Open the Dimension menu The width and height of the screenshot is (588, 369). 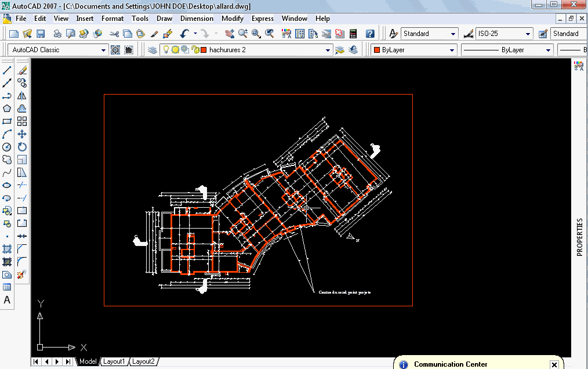(197, 19)
